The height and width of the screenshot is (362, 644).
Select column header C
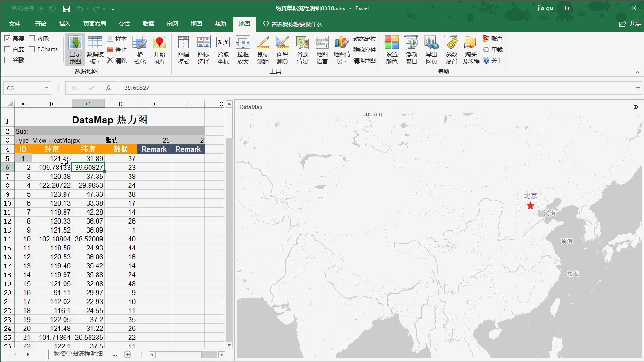point(88,104)
